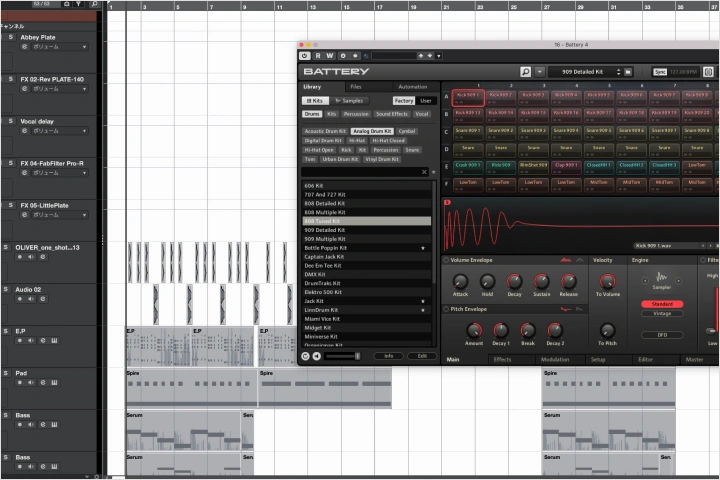This screenshot has height=480, width=720.
Task: Show Factory content
Action: 404,101
